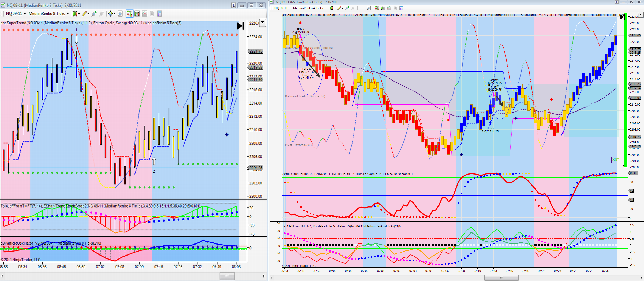Image resolution: width=644 pixels, height=281 pixels.
Task: Click the 4 Ticks chart window title icon
Action: click(272, 2)
